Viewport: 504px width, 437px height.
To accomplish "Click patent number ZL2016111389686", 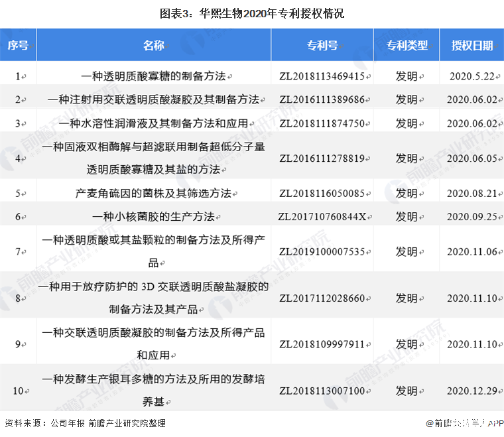I will click(x=322, y=99).
